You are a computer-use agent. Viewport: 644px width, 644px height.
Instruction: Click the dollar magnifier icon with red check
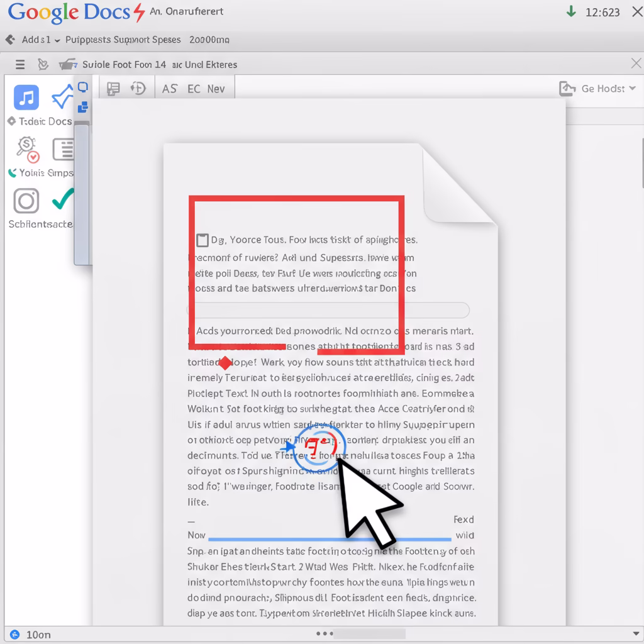tap(27, 150)
